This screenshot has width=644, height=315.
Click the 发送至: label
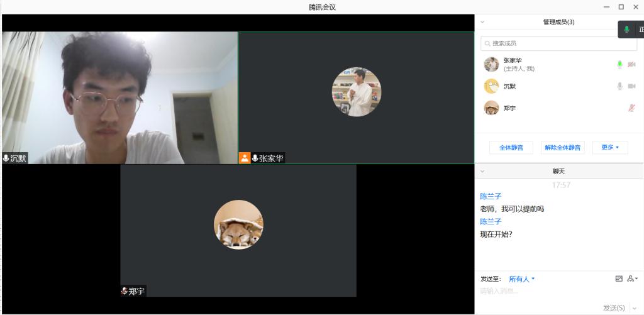pos(491,279)
